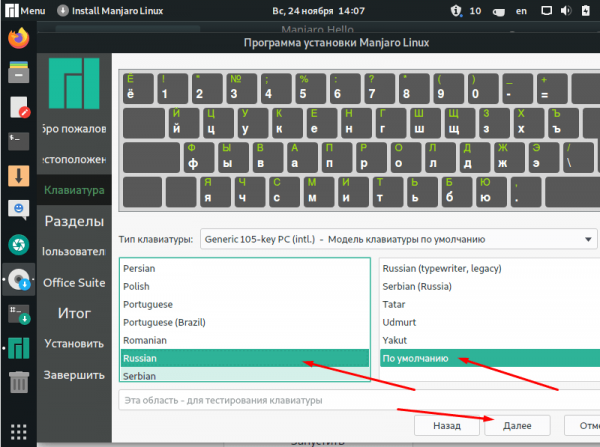Launch the green camera-shutter screenshot app

pos(19,245)
